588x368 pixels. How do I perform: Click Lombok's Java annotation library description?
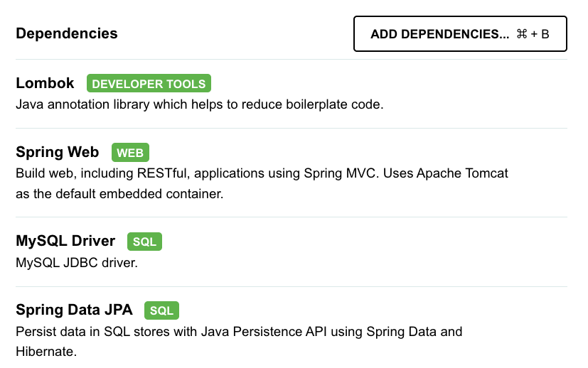200,104
